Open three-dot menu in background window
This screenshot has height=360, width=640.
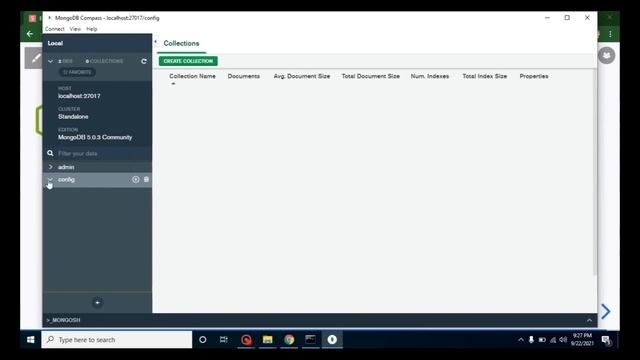pyautogui.click(x=610, y=34)
